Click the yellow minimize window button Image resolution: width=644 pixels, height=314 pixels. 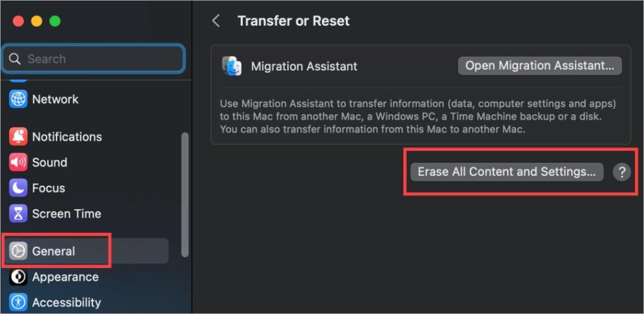(x=36, y=21)
